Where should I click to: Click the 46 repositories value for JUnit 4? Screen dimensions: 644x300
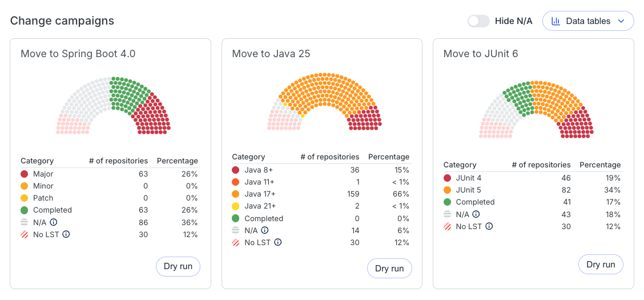pyautogui.click(x=566, y=178)
